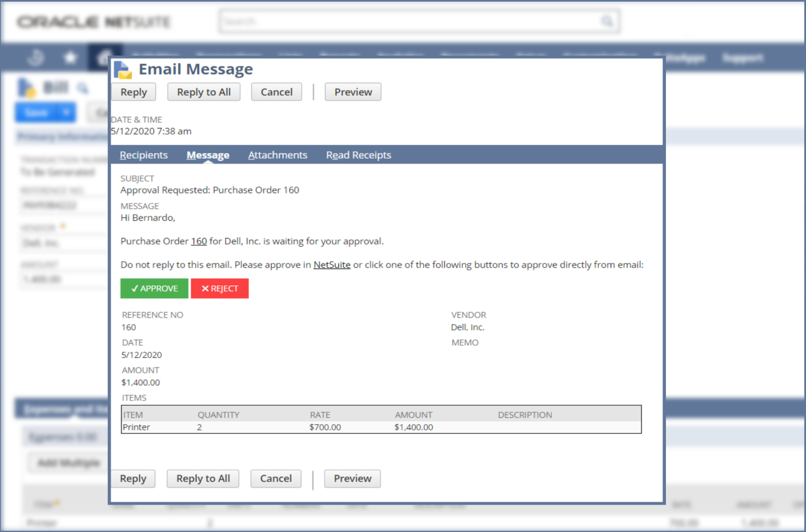Viewport: 806px width, 532px height.
Task: Click the blurred global search field
Action: [419, 21]
